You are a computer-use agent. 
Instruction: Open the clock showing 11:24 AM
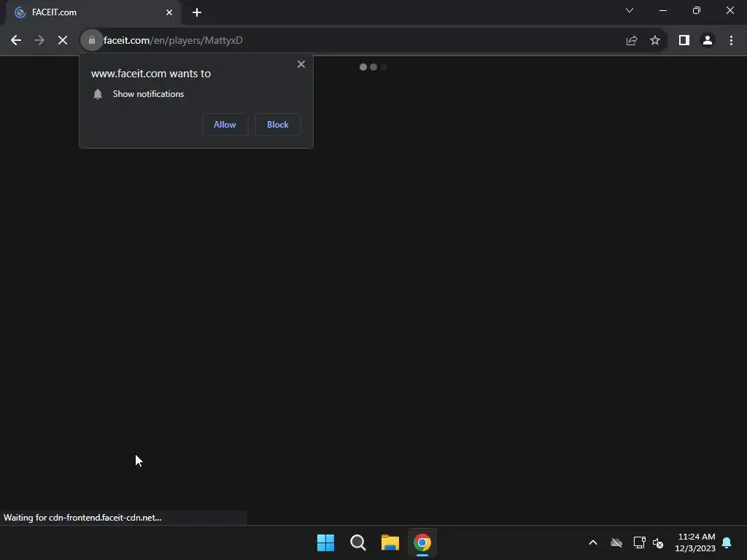(x=695, y=542)
